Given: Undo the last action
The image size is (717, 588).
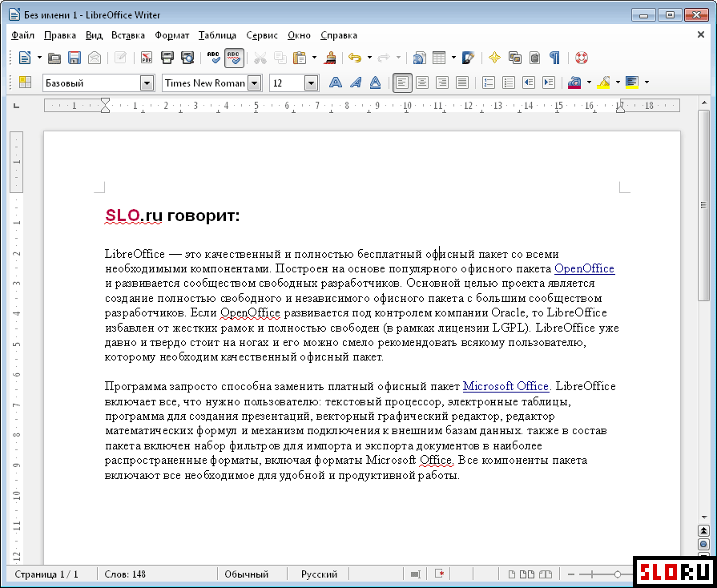Looking at the screenshot, I should coord(355,58).
